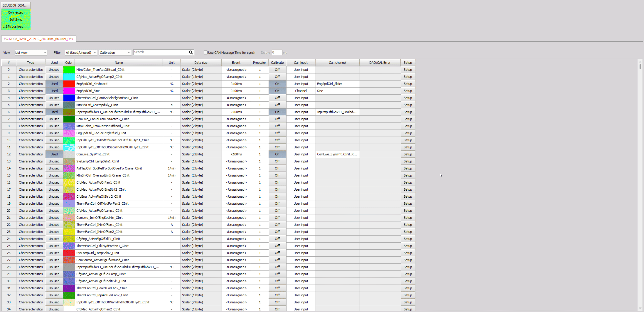
Task: Toggle Unused state of SysLampCtrl_LampSeln1_CInit
Action: [x=54, y=161]
